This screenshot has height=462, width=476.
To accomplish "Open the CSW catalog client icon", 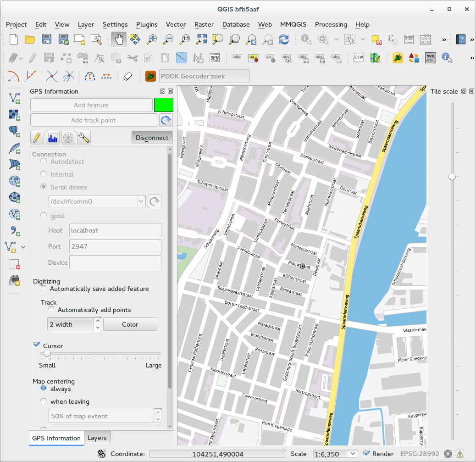I will [359, 57].
